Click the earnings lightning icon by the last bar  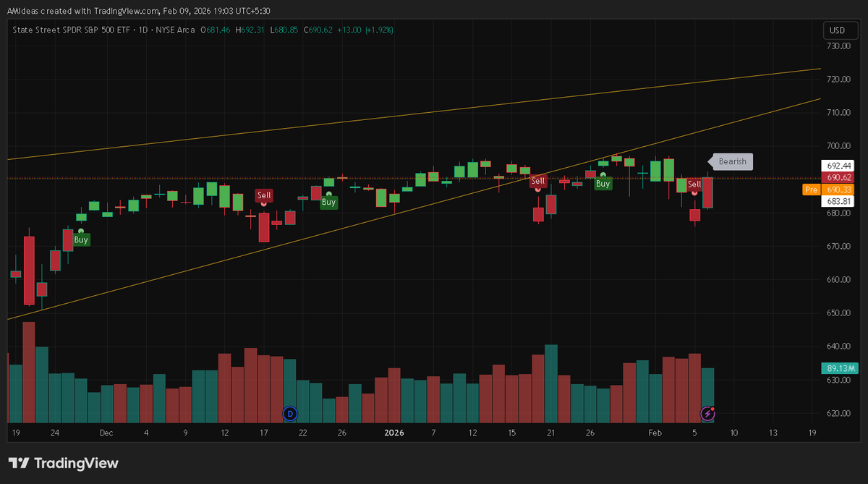(708, 414)
